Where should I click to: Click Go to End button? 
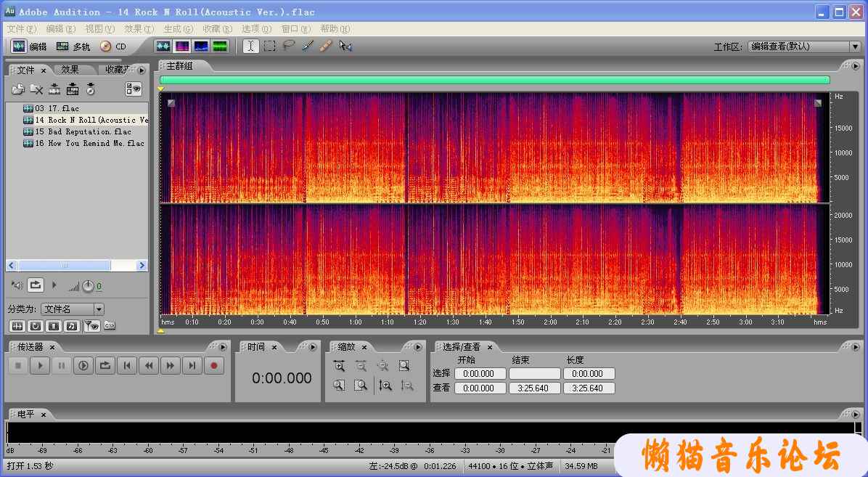192,366
